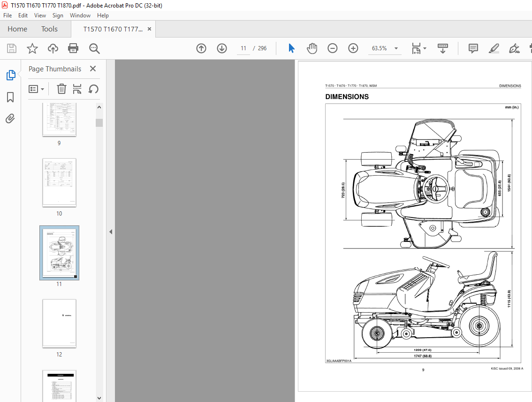
Task: Print the document
Action: click(x=73, y=48)
